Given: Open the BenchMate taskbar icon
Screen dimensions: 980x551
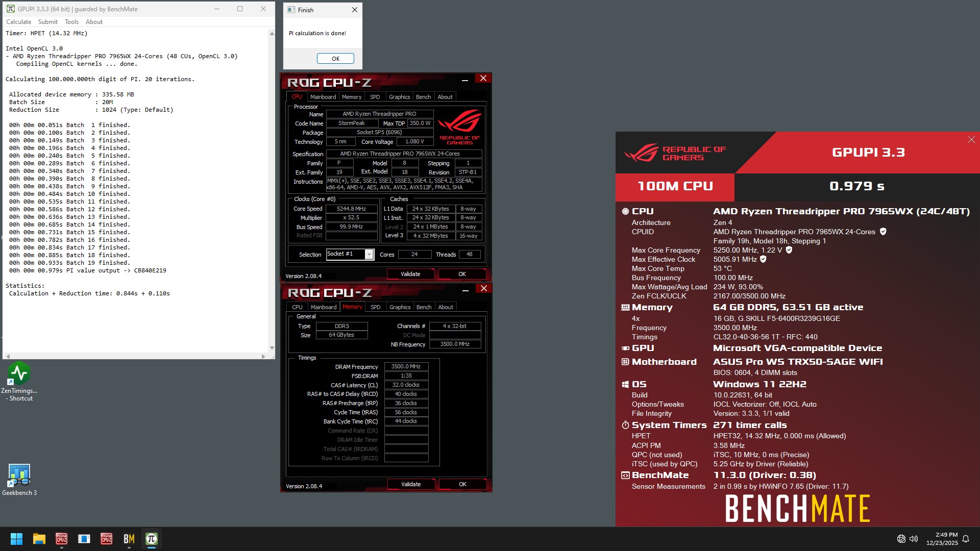Looking at the screenshot, I should 129,539.
